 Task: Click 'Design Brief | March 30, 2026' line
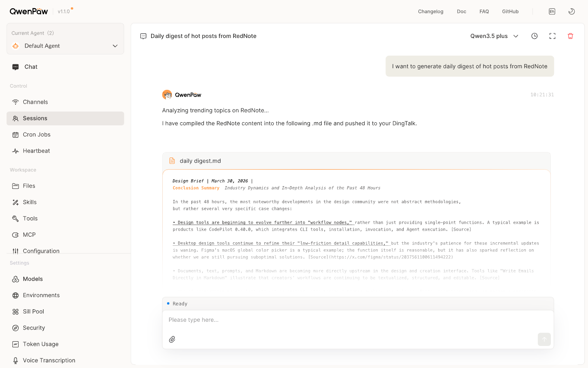pyautogui.click(x=212, y=181)
